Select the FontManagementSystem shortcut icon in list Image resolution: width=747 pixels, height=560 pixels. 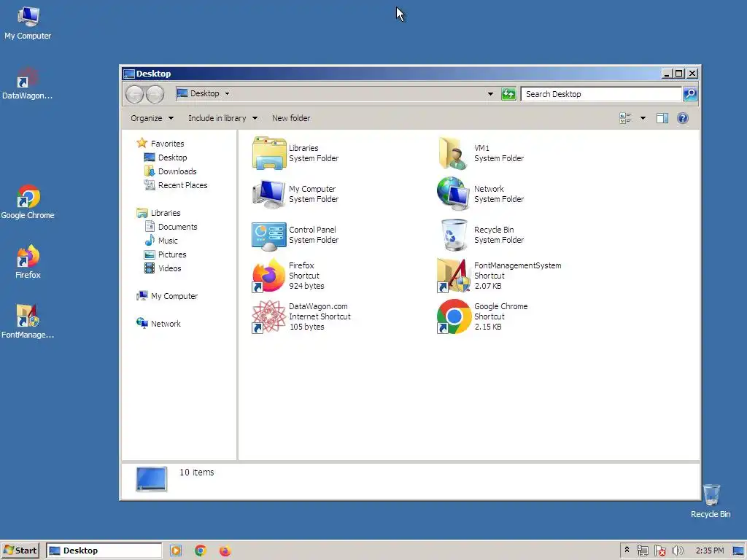pos(454,276)
